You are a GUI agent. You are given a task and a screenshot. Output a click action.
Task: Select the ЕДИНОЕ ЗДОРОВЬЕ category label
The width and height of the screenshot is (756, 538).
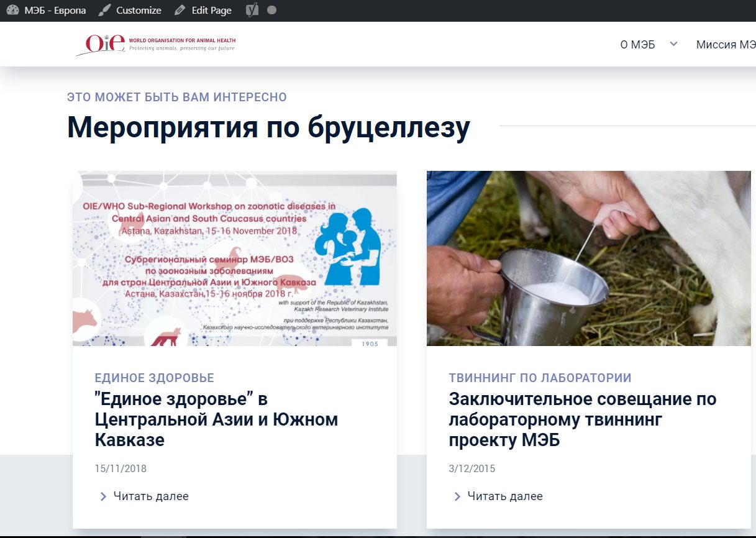[154, 378]
